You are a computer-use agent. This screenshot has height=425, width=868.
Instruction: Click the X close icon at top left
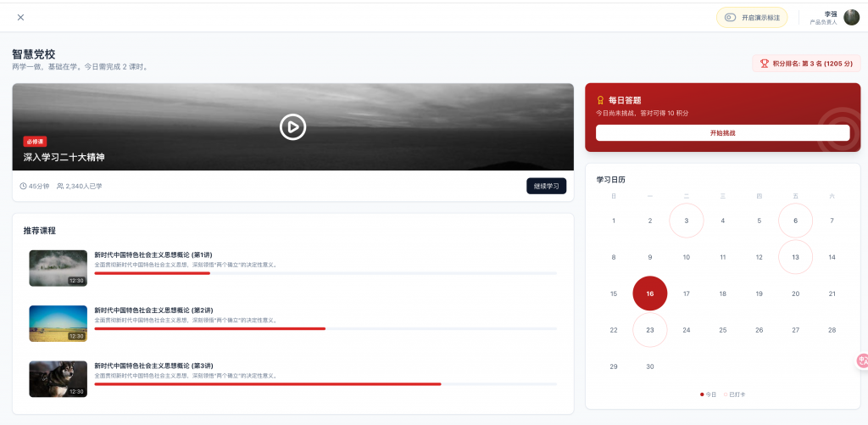tap(20, 17)
